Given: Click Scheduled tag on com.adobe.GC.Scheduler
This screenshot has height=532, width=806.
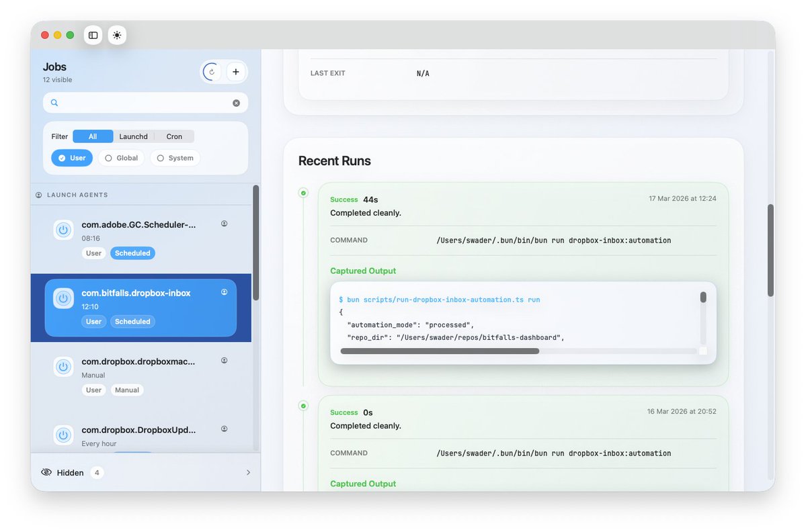Looking at the screenshot, I should tap(132, 253).
